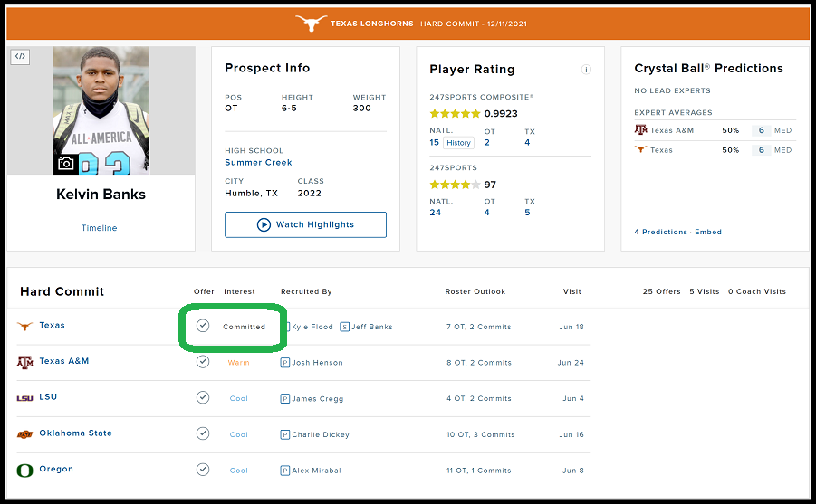Click the Player Rating info icon
The image size is (816, 504).
[586, 70]
